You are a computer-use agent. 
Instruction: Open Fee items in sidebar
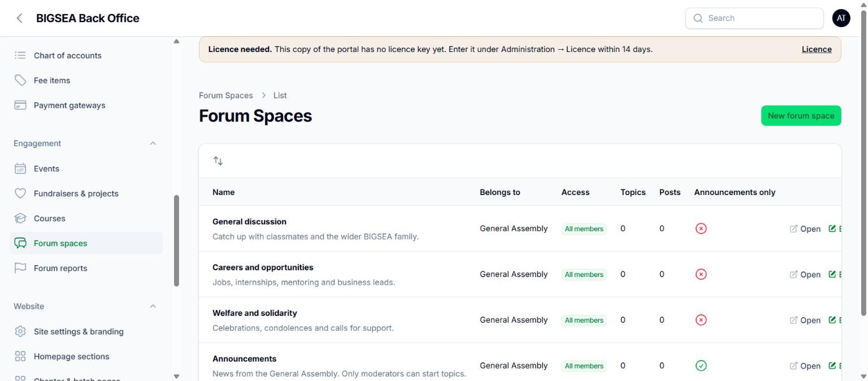[86, 80]
